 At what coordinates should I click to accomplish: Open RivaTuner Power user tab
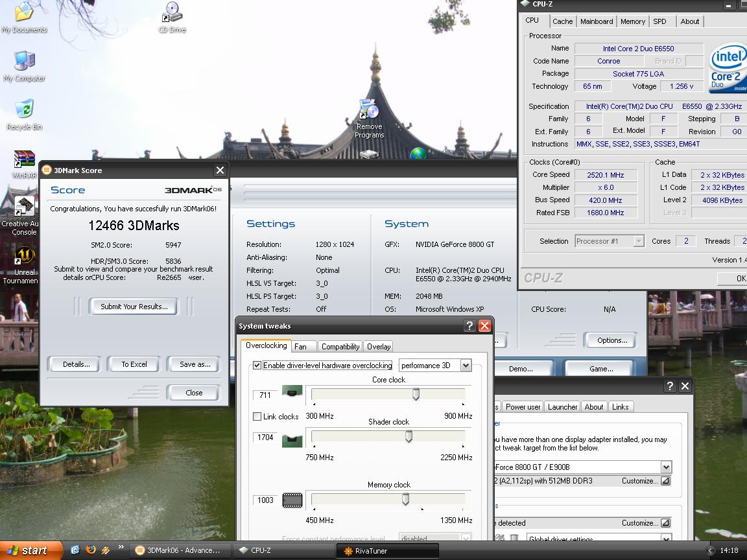coord(523,407)
